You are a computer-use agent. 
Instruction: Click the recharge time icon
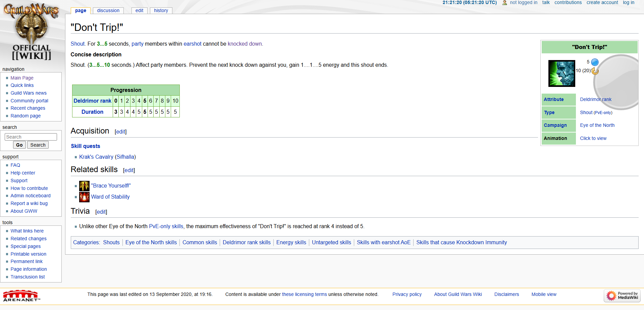595,71
